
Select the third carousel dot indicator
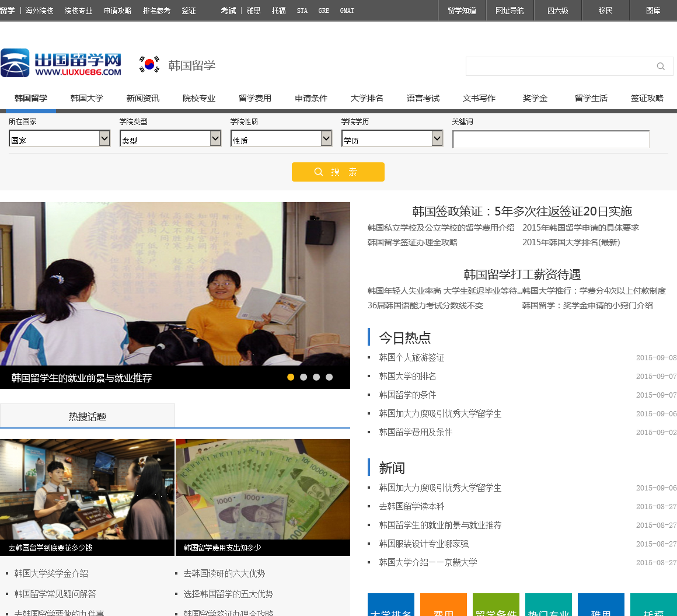tap(316, 377)
